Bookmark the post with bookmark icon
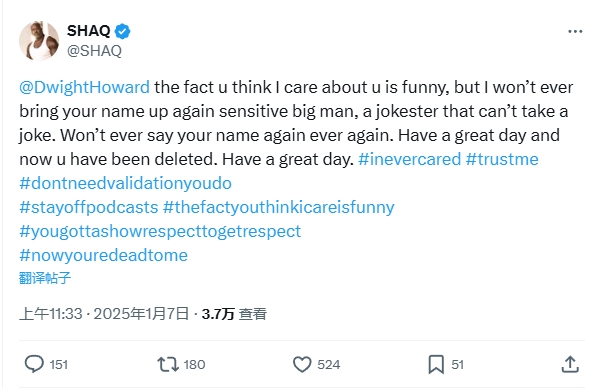 (436, 364)
